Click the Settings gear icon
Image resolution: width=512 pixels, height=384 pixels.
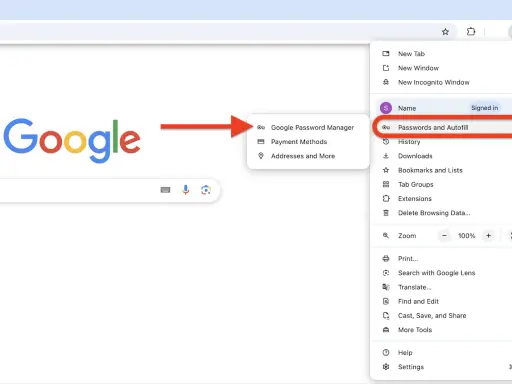pyautogui.click(x=386, y=367)
